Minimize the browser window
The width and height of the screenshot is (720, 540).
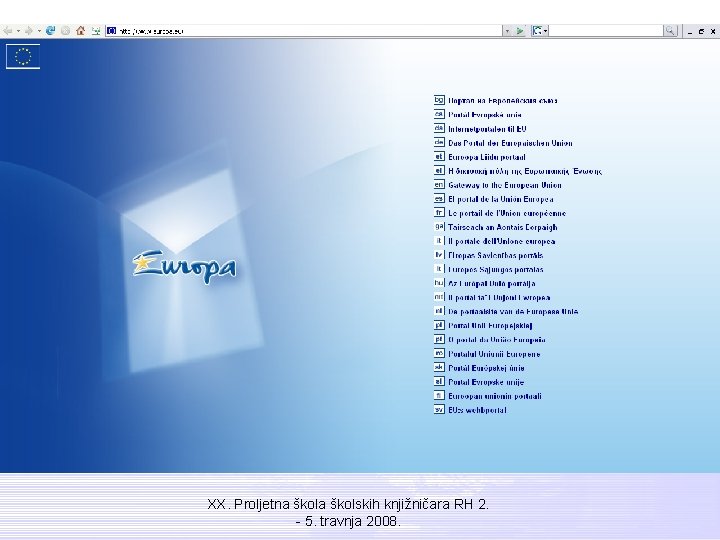coord(690,32)
